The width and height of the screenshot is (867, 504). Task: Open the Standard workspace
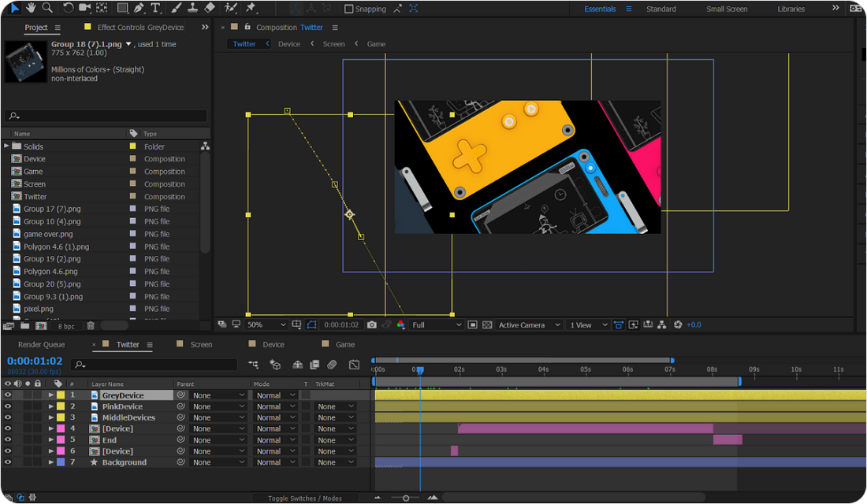pos(660,9)
